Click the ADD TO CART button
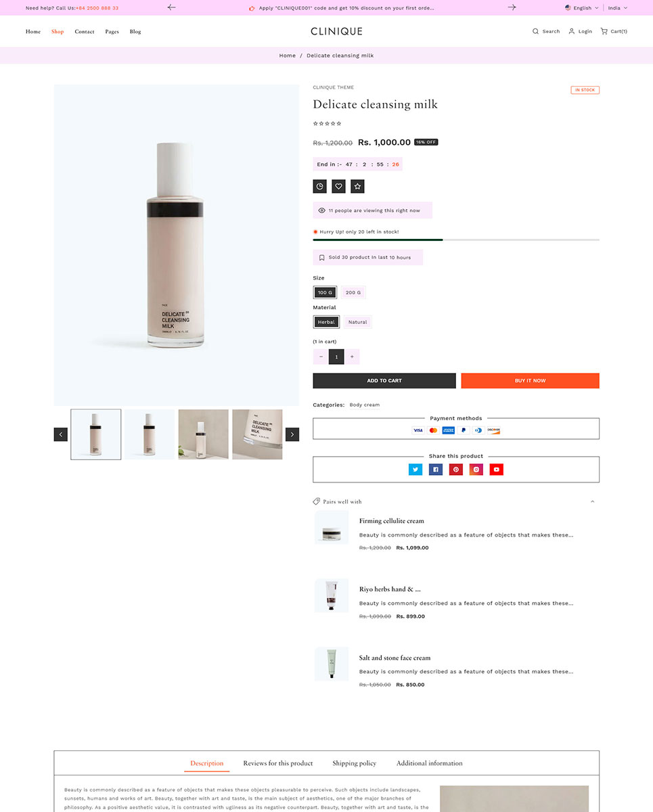Screen dimensions: 653x812 (x=384, y=381)
